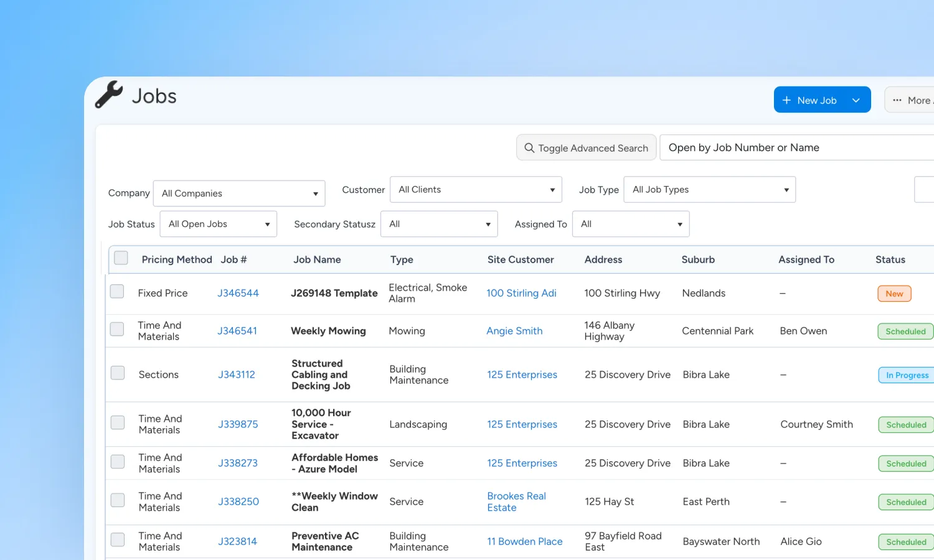
Task: Open the New Job chevron dropdown
Action: pyautogui.click(x=856, y=100)
